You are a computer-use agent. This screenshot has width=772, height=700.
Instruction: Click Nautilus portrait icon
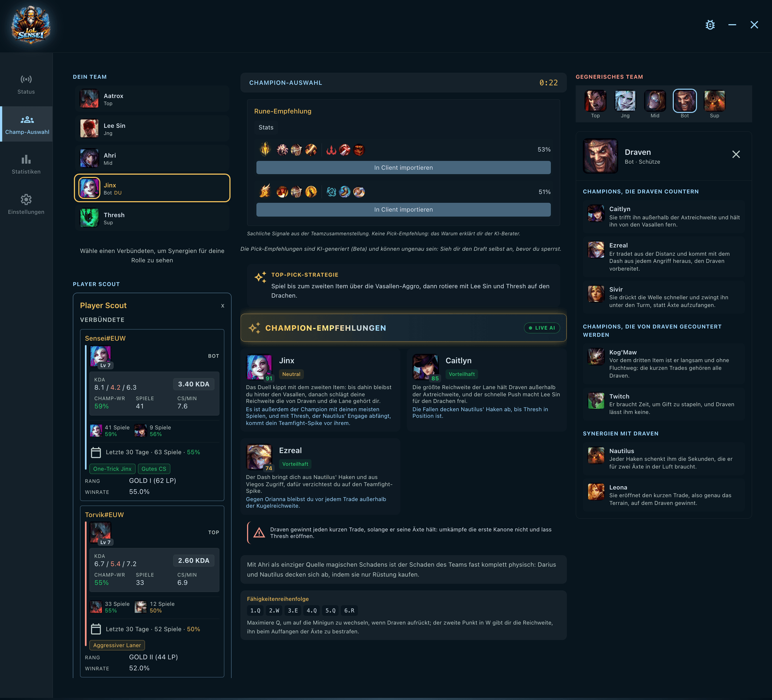point(596,455)
